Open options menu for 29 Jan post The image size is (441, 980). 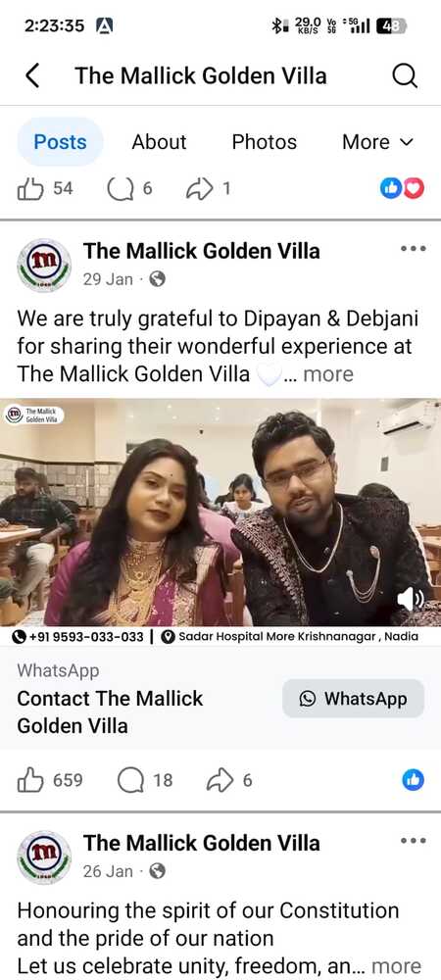(413, 249)
